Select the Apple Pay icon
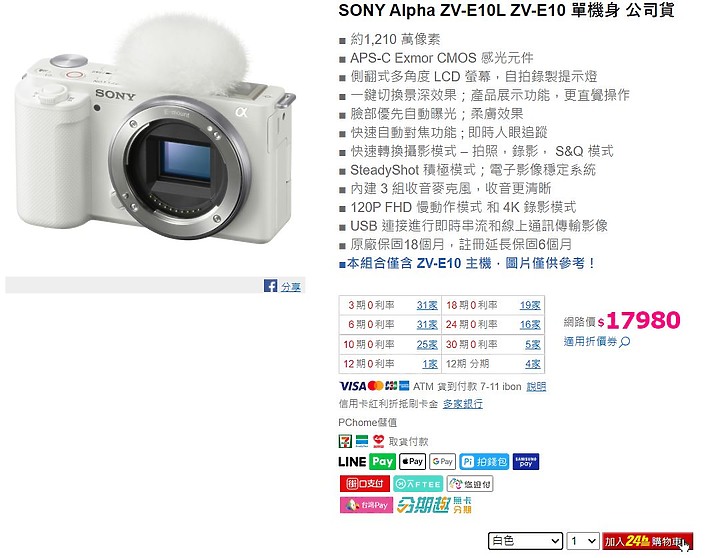720x558 pixels. (412, 462)
